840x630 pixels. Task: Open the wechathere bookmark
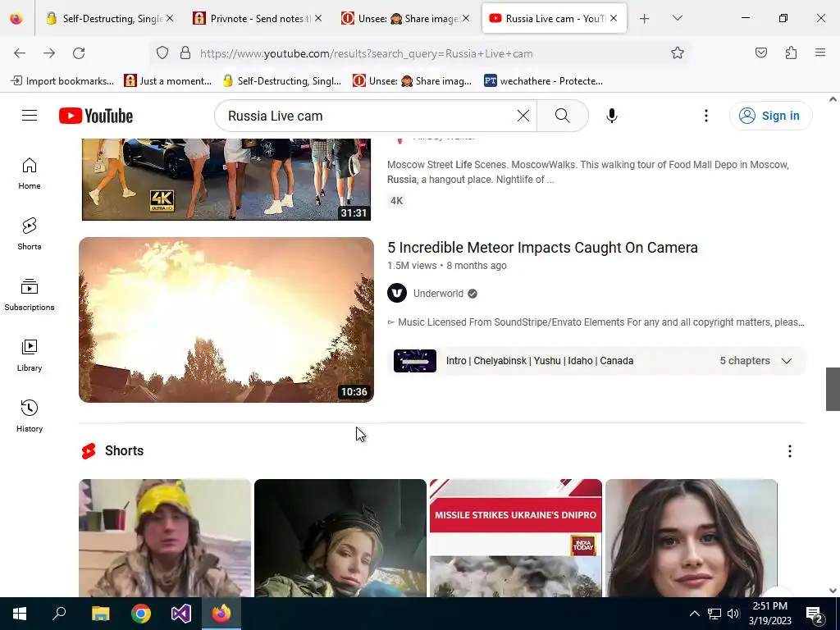click(x=543, y=81)
